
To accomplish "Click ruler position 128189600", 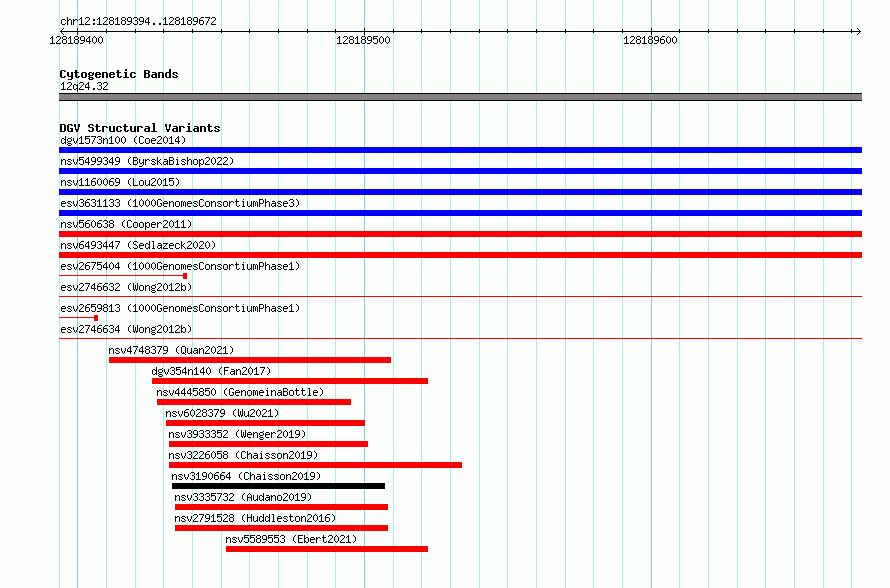I will pos(650,40).
